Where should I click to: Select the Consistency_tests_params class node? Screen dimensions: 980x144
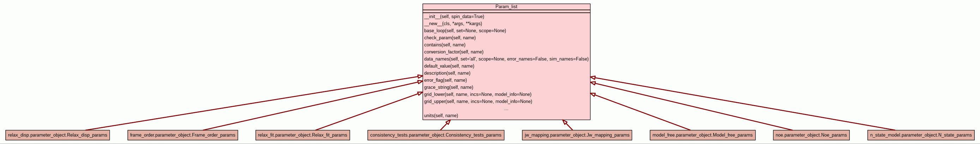click(435, 135)
